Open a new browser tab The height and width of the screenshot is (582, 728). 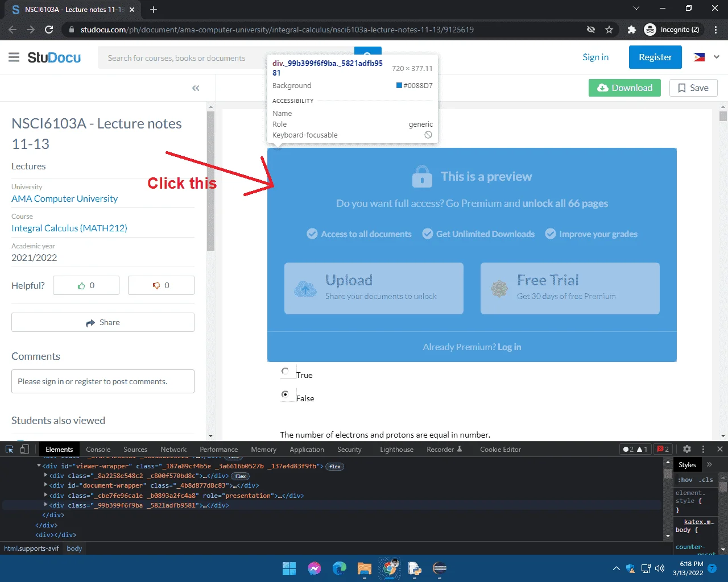tap(154, 9)
